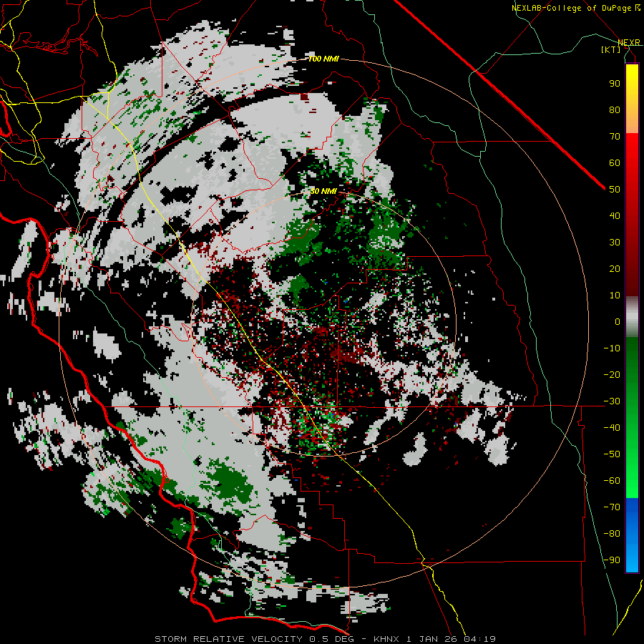Click the -70 value on the velocity scale
This screenshot has height=644, width=644.
click(612, 507)
